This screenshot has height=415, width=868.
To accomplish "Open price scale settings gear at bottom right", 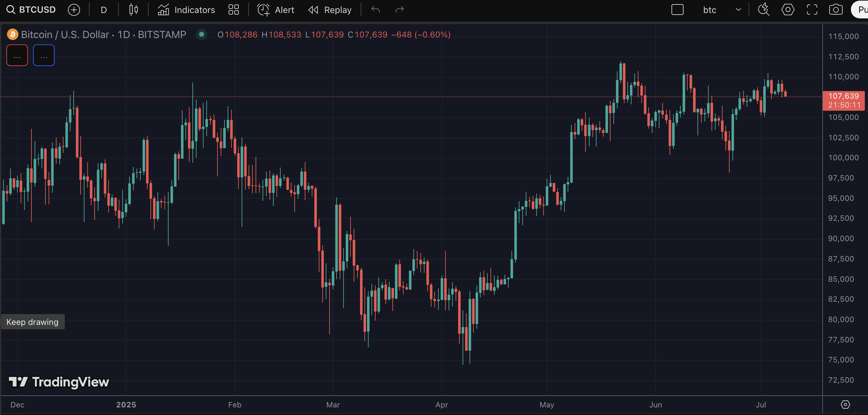I will (845, 405).
